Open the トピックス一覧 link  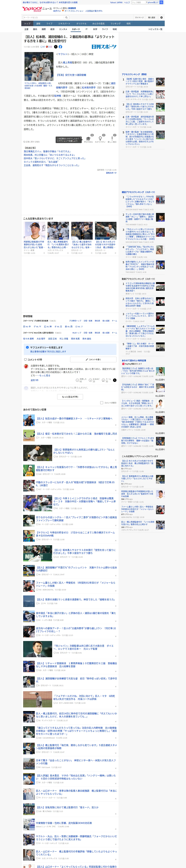point(155,29)
